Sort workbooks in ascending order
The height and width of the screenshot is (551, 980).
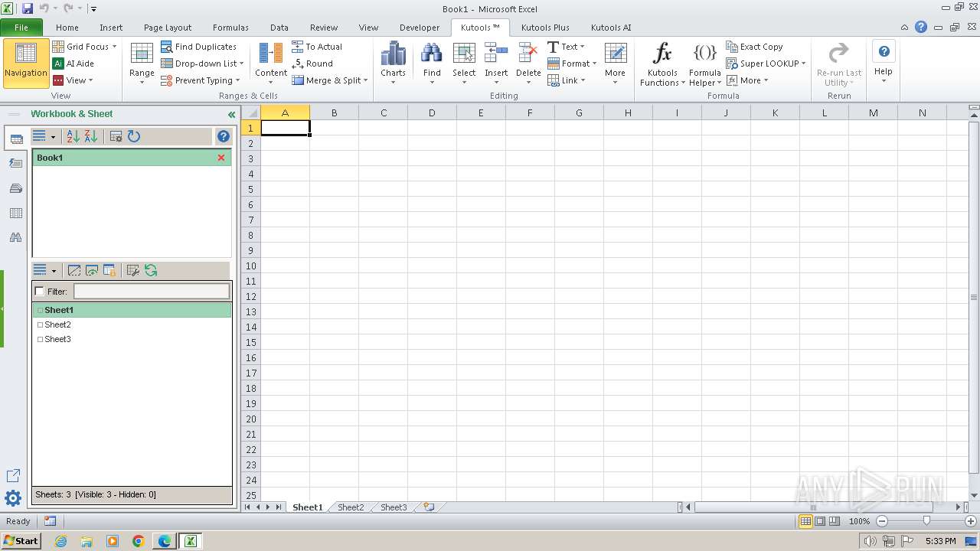point(73,136)
